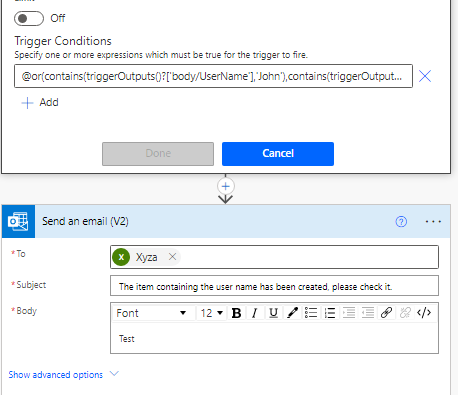Select the highlight color pen tool
The image size is (458, 395).
pyautogui.click(x=292, y=313)
